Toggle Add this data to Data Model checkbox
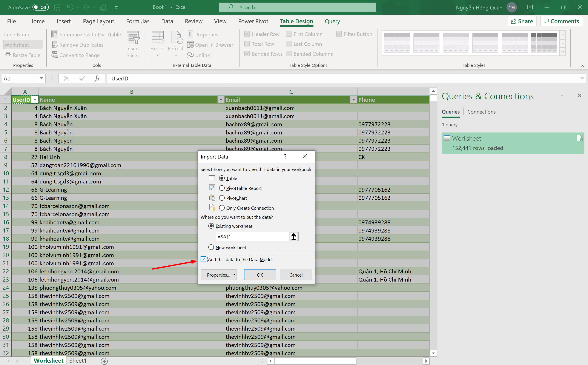 [x=203, y=259]
